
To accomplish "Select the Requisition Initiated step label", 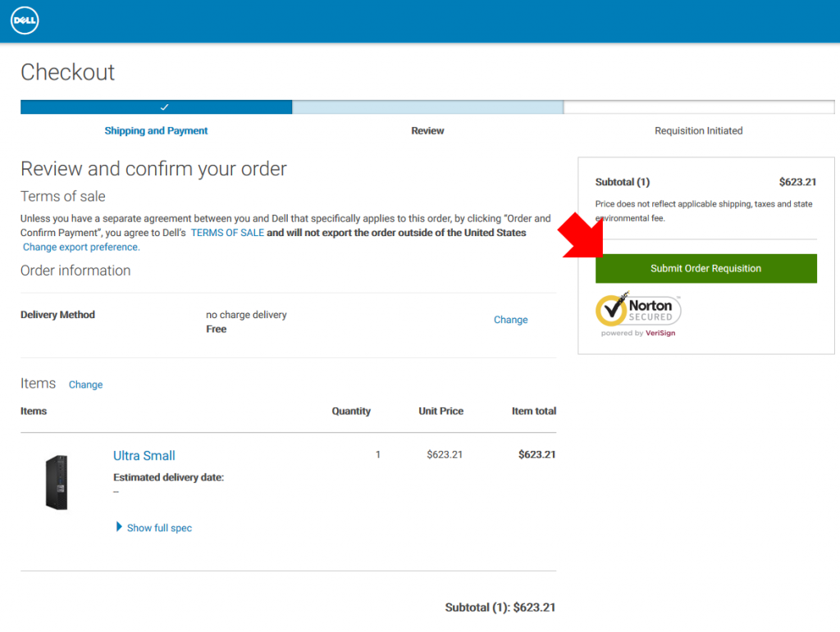I will point(698,131).
